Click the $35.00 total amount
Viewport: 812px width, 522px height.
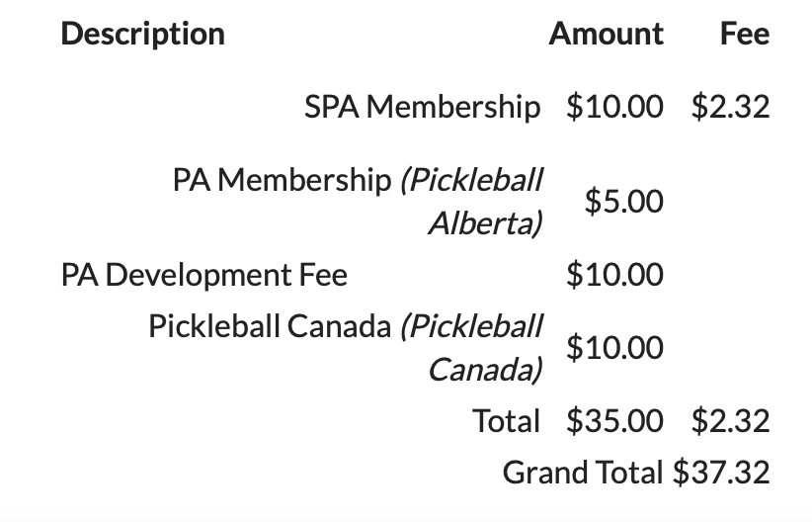click(614, 420)
